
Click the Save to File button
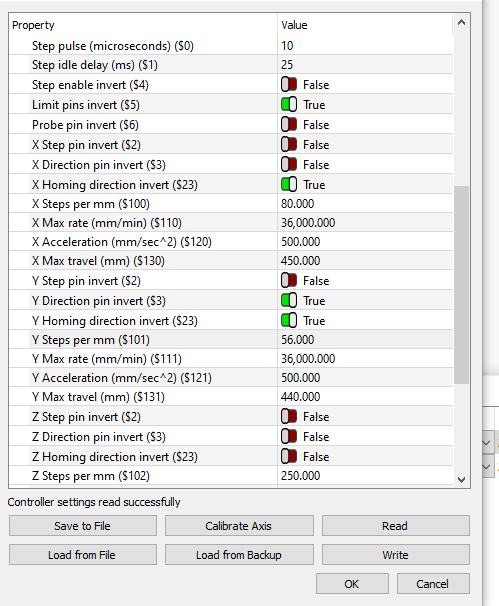pyautogui.click(x=83, y=526)
